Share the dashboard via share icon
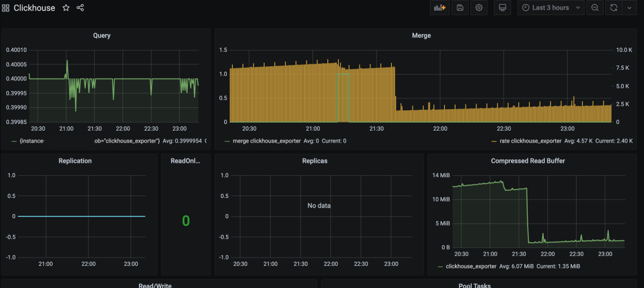This screenshot has width=644, height=288. coord(80,8)
